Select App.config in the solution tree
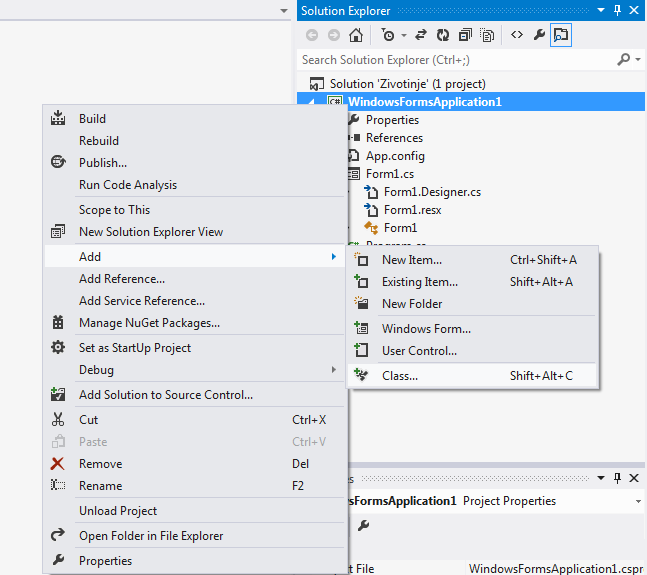 coord(395,156)
